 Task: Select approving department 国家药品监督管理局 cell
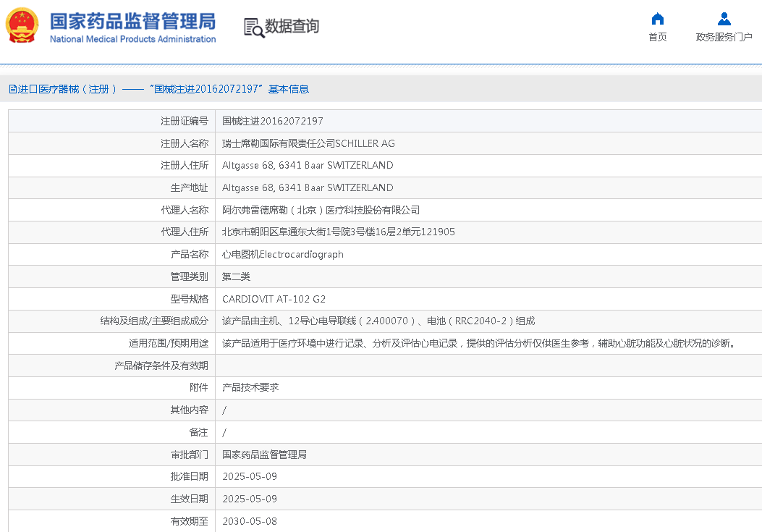[264, 455]
